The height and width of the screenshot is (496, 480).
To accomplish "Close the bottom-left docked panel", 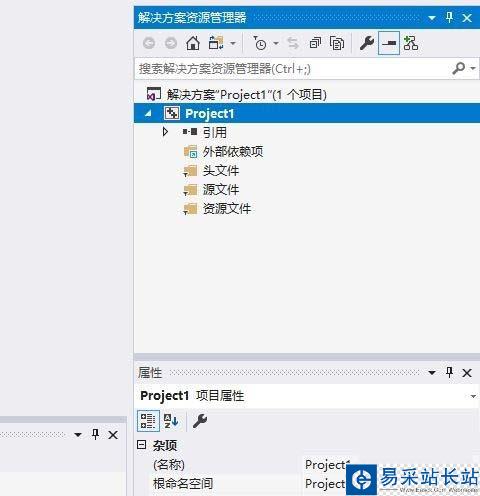I will (x=113, y=435).
